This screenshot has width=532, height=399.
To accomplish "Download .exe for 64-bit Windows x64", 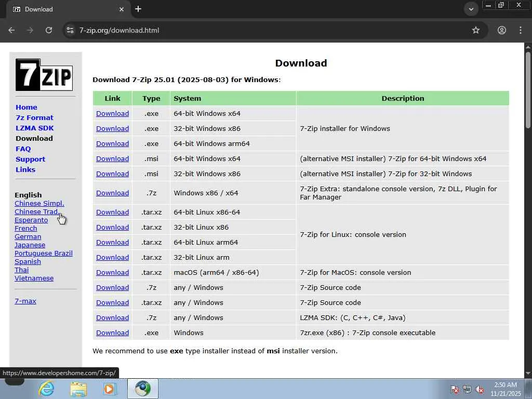I will tap(112, 114).
